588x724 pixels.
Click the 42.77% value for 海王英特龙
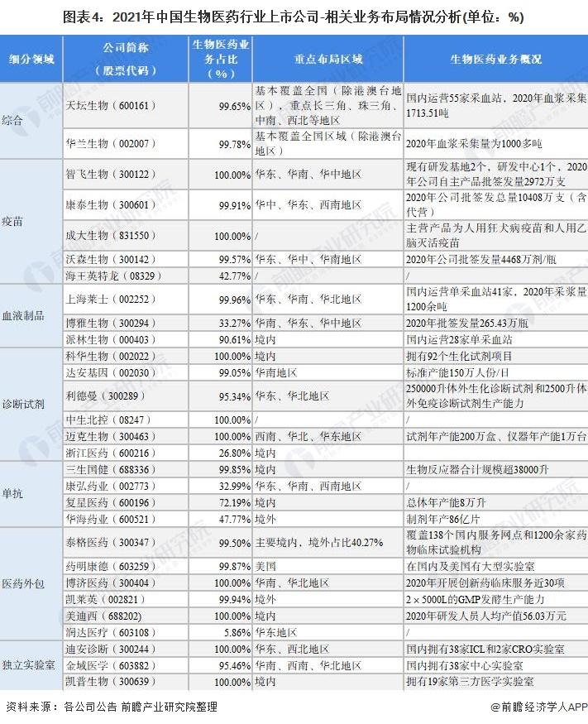pos(235,276)
